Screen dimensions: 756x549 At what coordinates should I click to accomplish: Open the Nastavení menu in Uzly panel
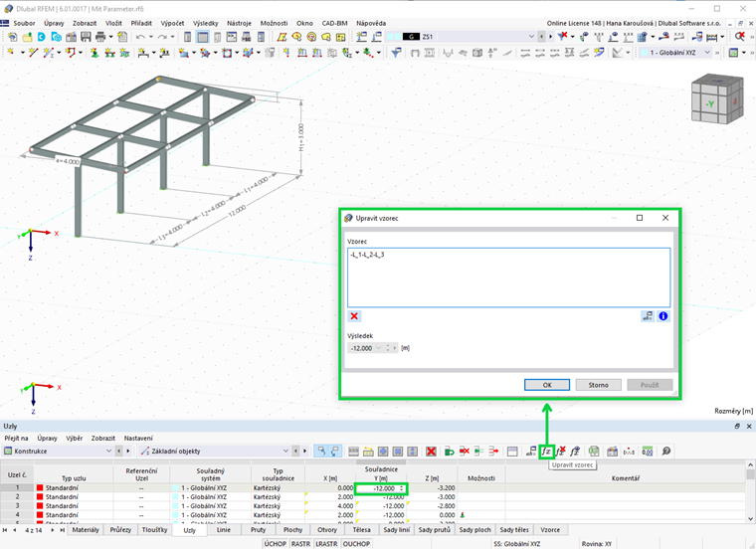138,439
